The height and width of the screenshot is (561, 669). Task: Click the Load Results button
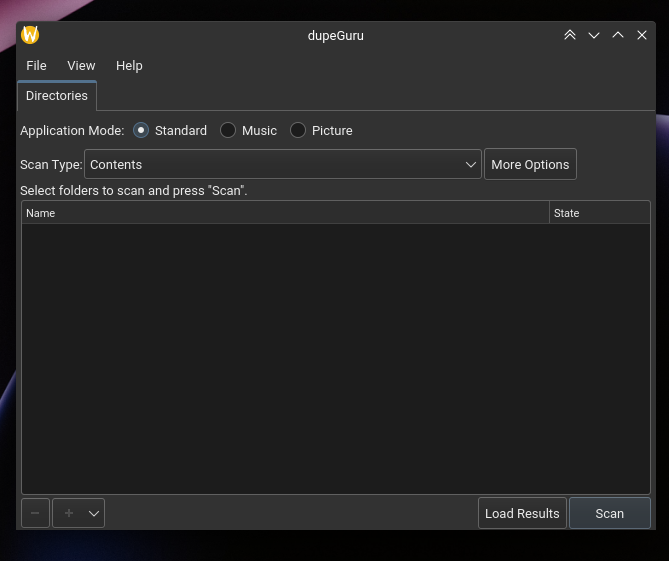coord(522,513)
